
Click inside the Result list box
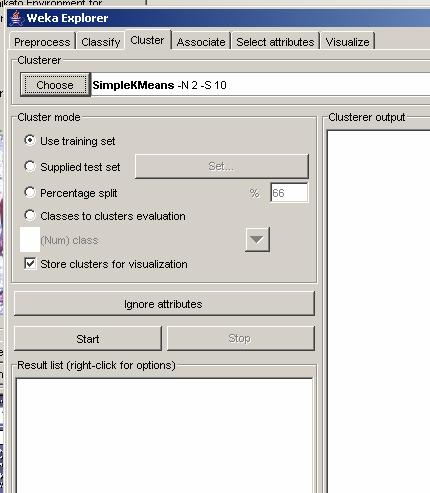[x=164, y=435]
